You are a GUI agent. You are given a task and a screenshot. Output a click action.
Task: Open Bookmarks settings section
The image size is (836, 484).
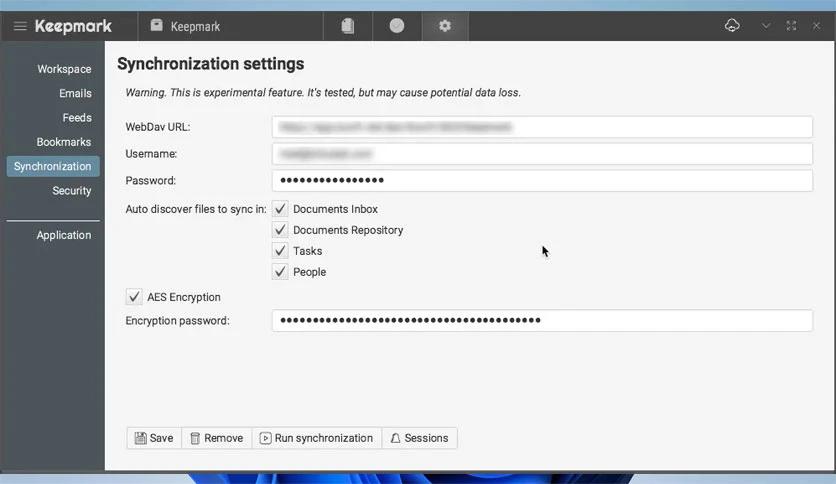(x=64, y=142)
